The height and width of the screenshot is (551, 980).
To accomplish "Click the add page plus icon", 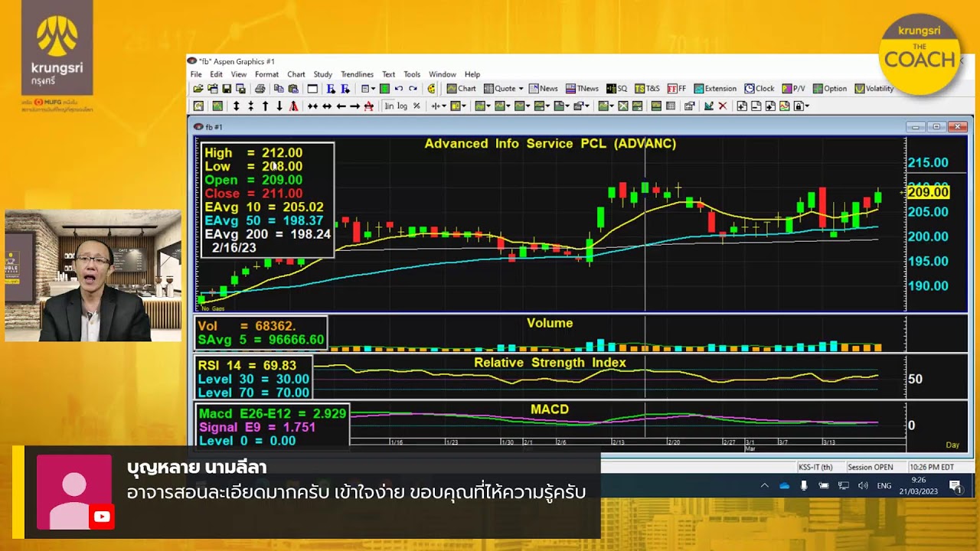I will pyautogui.click(x=742, y=106).
